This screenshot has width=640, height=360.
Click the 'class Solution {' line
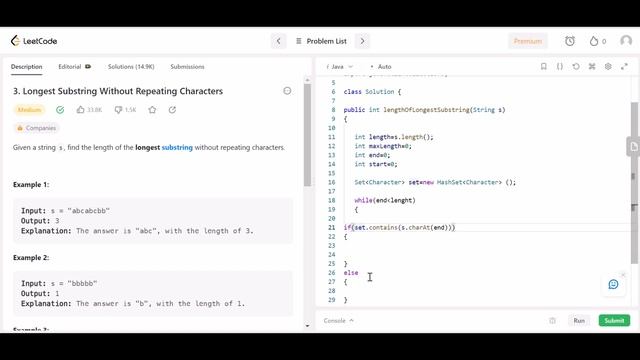pos(372,92)
